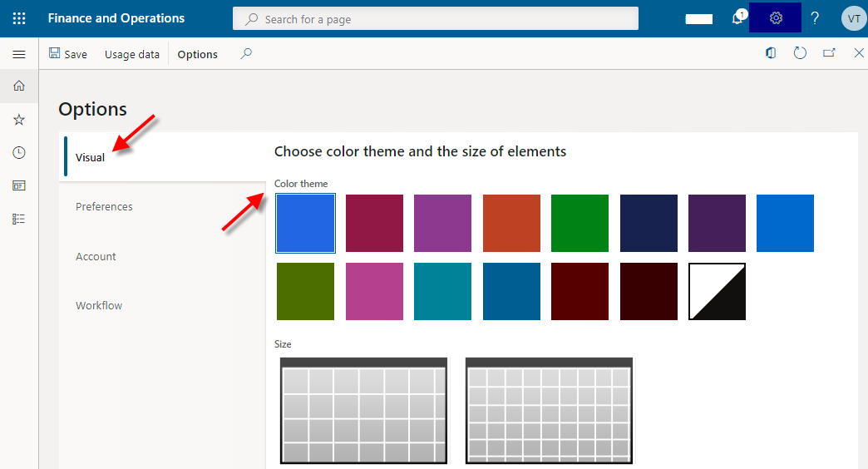Click in Search for a page box
The height and width of the screenshot is (469, 868).
click(x=436, y=19)
